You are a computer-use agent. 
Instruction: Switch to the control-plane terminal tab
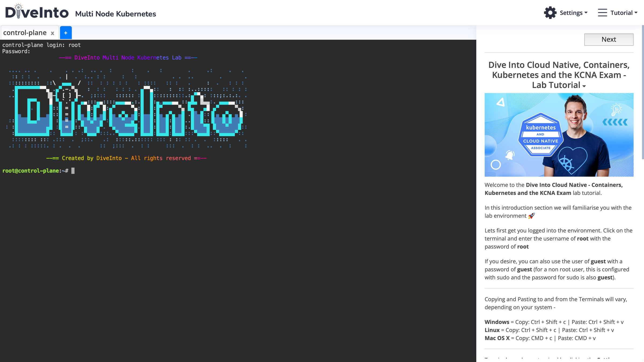point(25,33)
